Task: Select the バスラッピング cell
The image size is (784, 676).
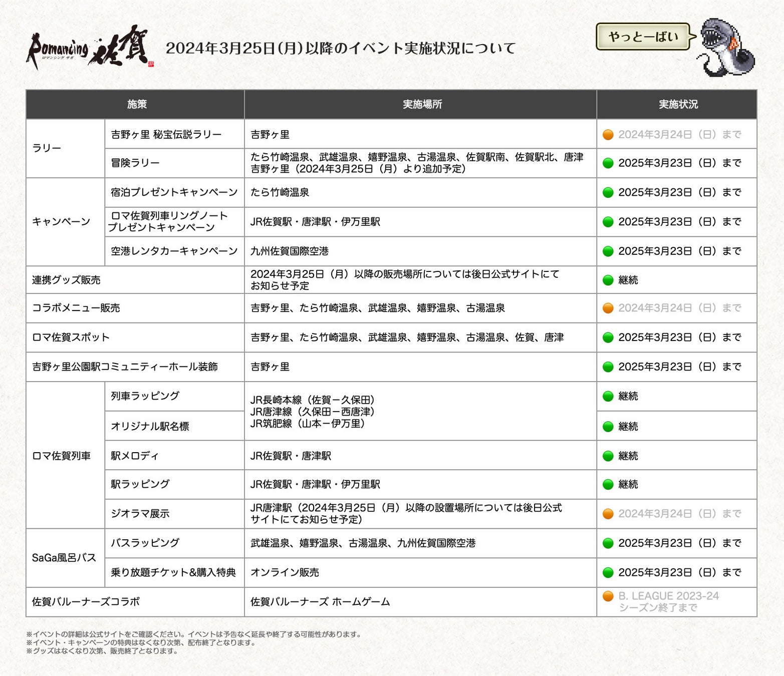Action: (x=174, y=543)
